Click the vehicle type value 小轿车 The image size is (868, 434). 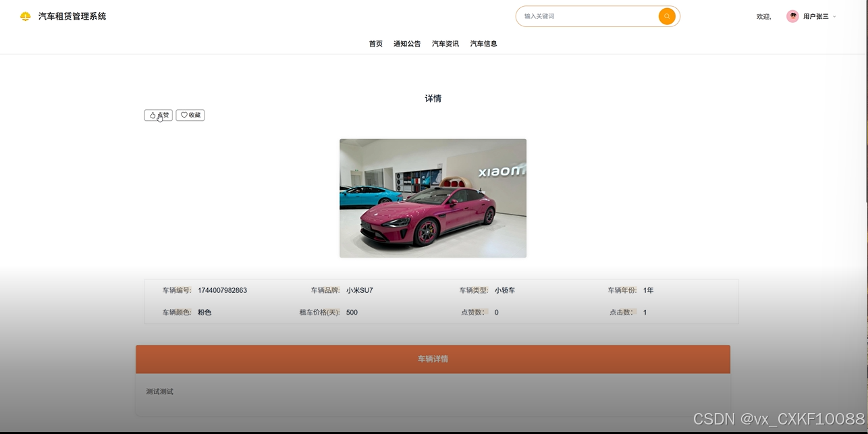pos(505,291)
